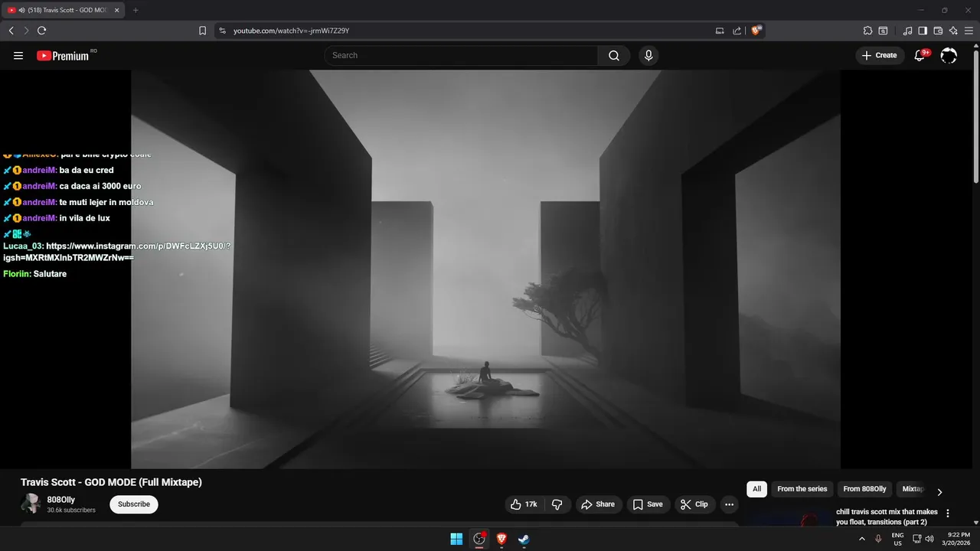Open OBS Studio from taskbar
The image size is (980, 551).
(479, 539)
